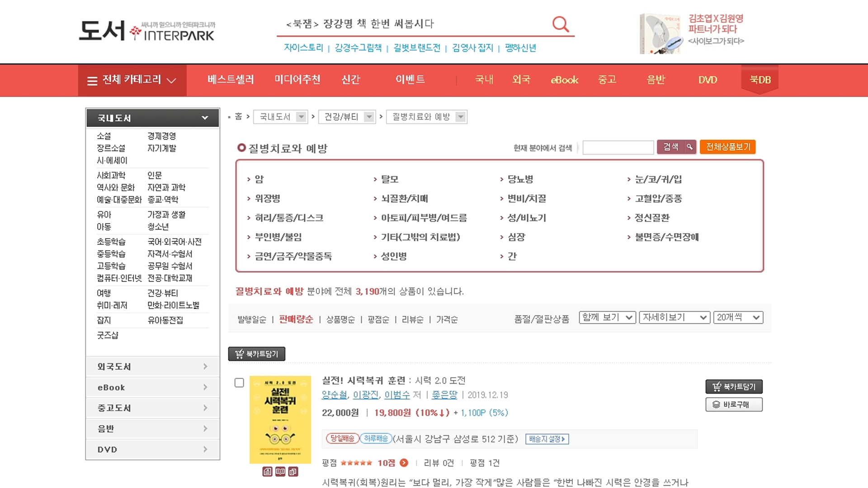Open the 허리/통증/디스크 subcategory link
Image resolution: width=868 pixels, height=488 pixels.
pyautogui.click(x=289, y=218)
